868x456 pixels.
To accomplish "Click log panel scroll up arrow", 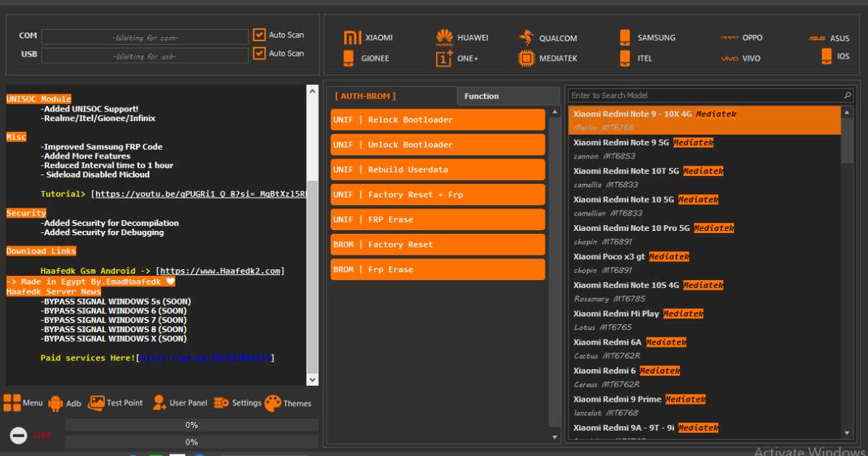I will coord(312,91).
